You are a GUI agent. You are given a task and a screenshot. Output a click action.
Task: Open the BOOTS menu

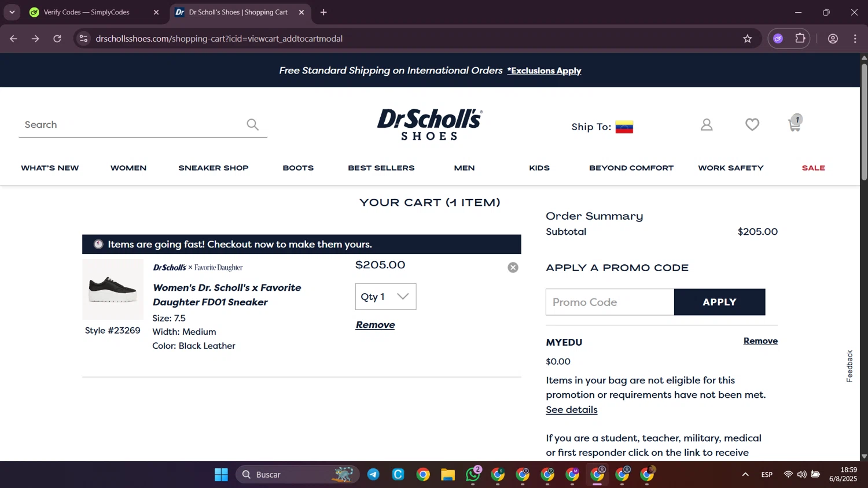point(298,168)
